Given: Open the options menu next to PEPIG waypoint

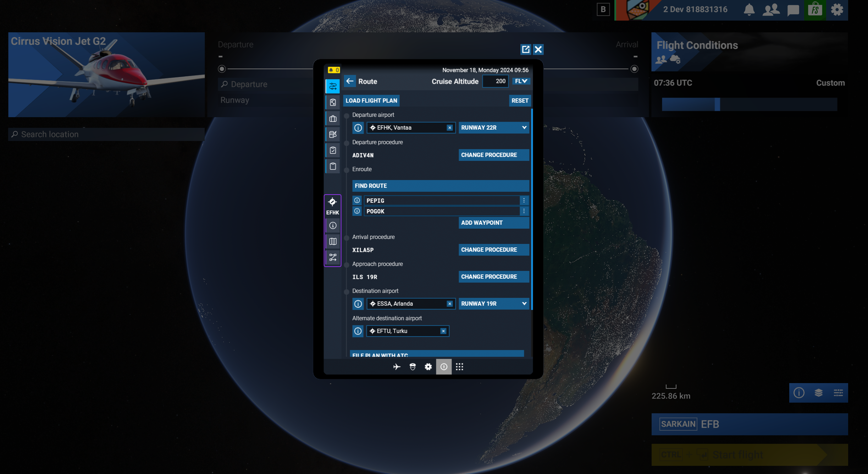Looking at the screenshot, I should [x=524, y=200].
